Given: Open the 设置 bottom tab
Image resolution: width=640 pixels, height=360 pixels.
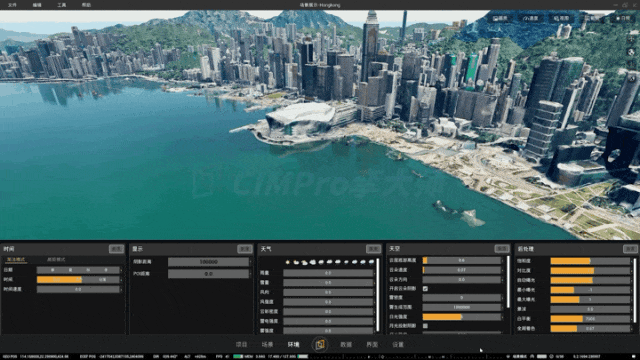Looking at the screenshot, I should (x=398, y=344).
